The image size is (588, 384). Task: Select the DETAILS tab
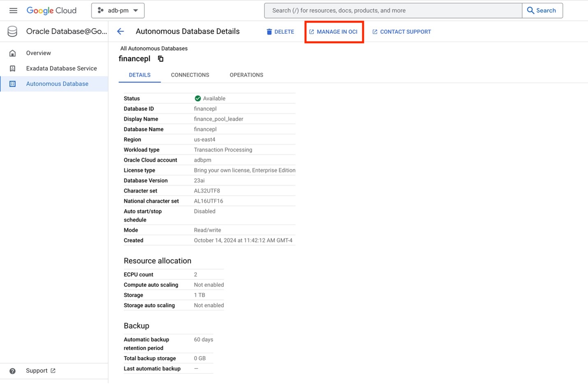click(139, 75)
